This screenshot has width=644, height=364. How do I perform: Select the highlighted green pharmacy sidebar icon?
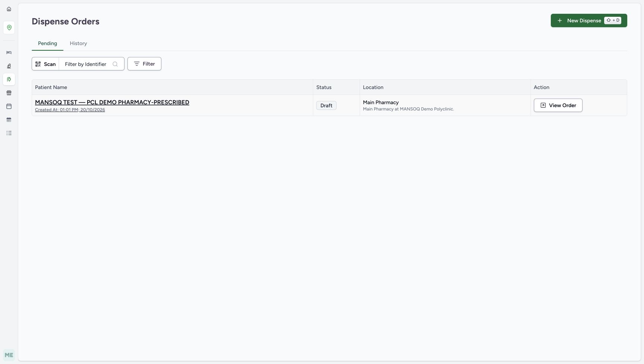[9, 79]
